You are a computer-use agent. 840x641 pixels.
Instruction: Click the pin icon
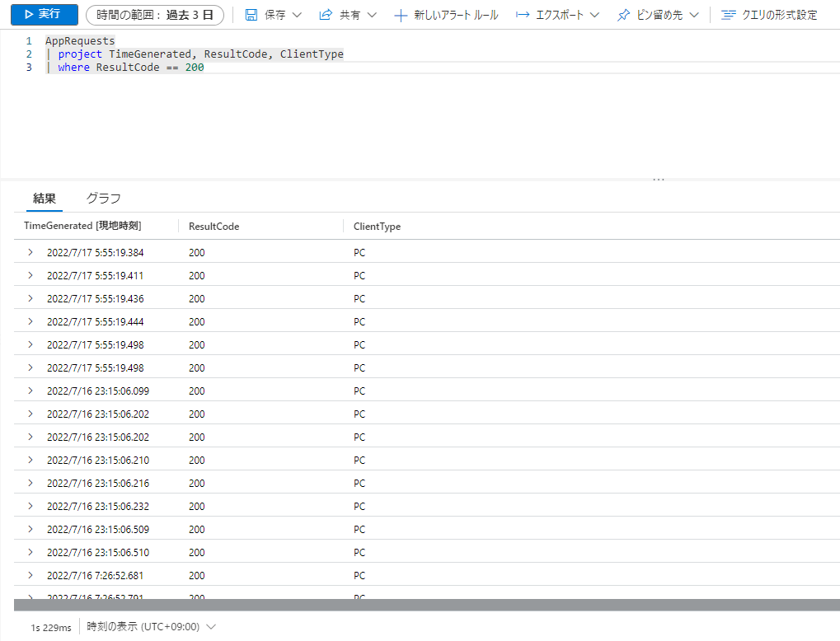click(623, 15)
